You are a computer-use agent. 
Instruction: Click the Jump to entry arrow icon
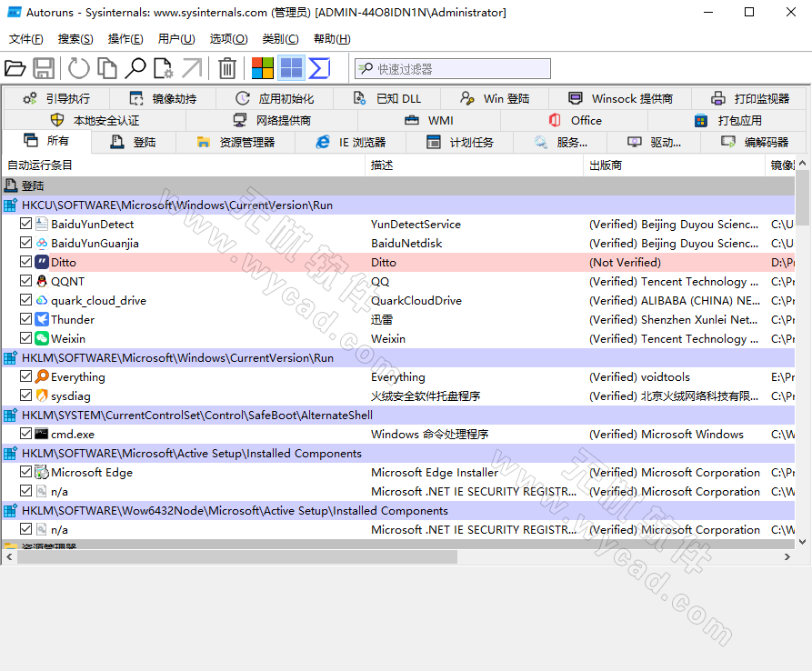[192, 68]
